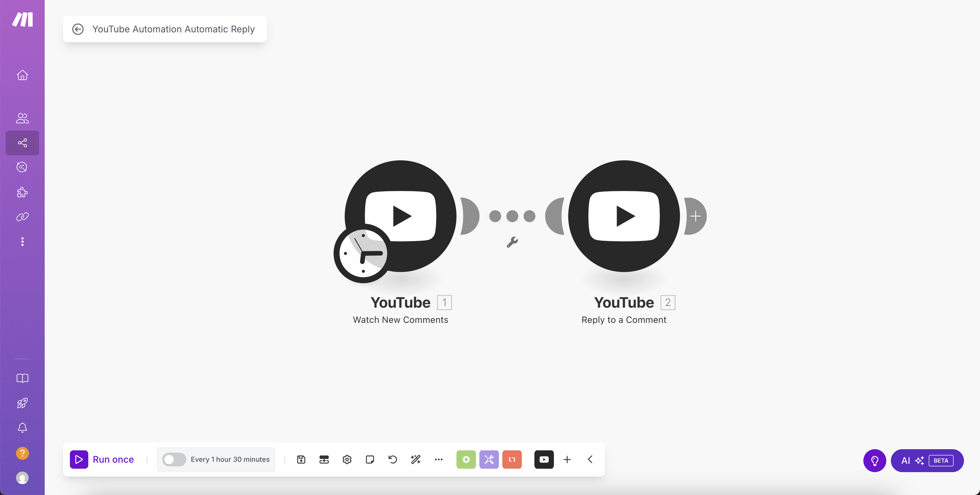Click the YouTube label of module 2
This screenshot has width=980, height=495.
(x=624, y=303)
